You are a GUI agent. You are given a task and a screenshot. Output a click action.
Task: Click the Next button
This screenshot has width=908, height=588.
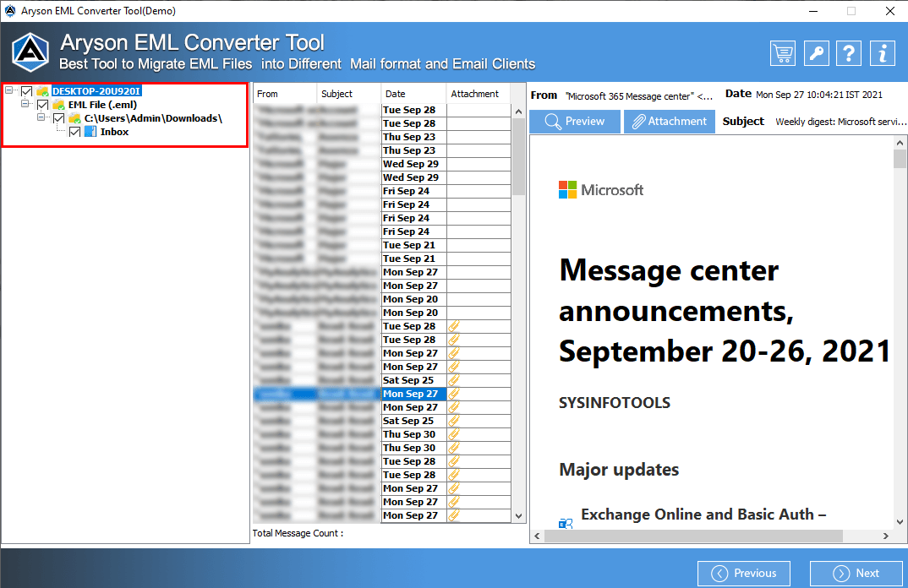coord(856,573)
